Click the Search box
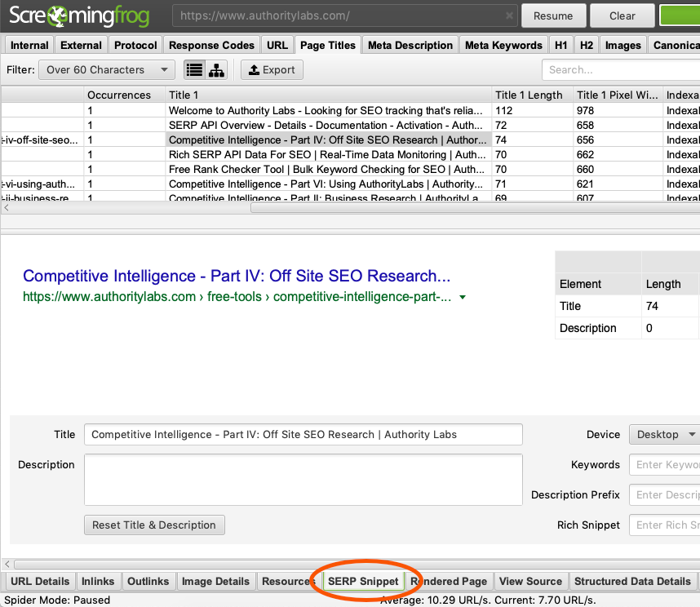The width and height of the screenshot is (700, 607). tap(621, 70)
